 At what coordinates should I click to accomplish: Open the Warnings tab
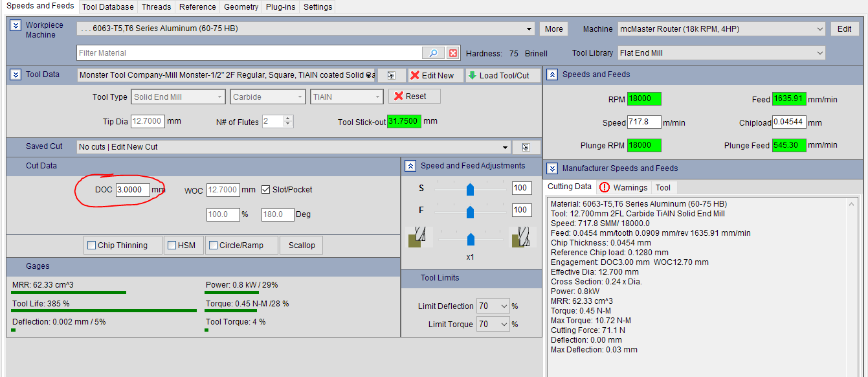(623, 187)
